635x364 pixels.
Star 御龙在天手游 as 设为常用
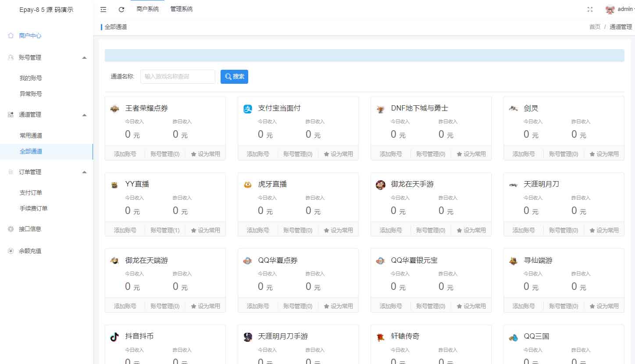click(471, 230)
